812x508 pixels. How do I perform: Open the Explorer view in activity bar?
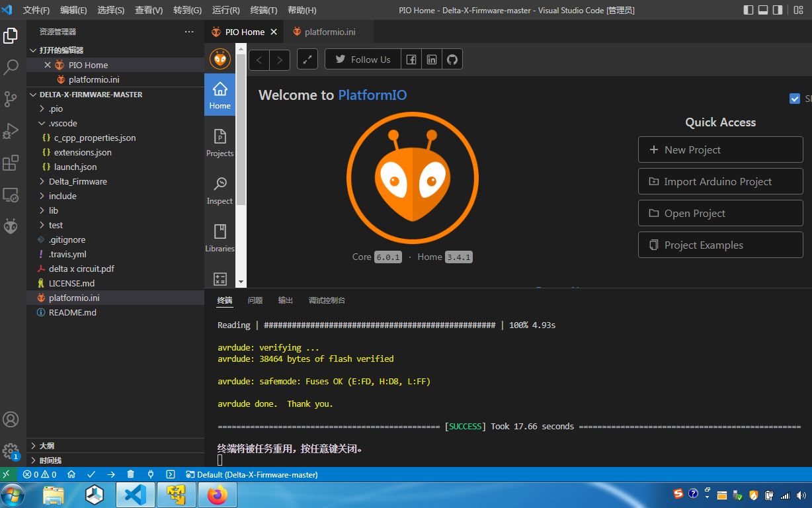pos(11,36)
